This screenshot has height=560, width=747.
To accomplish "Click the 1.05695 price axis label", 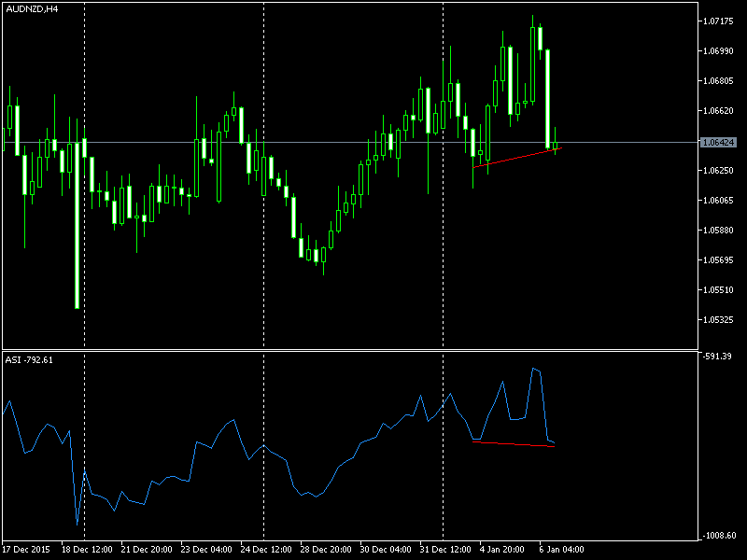I will (x=718, y=260).
